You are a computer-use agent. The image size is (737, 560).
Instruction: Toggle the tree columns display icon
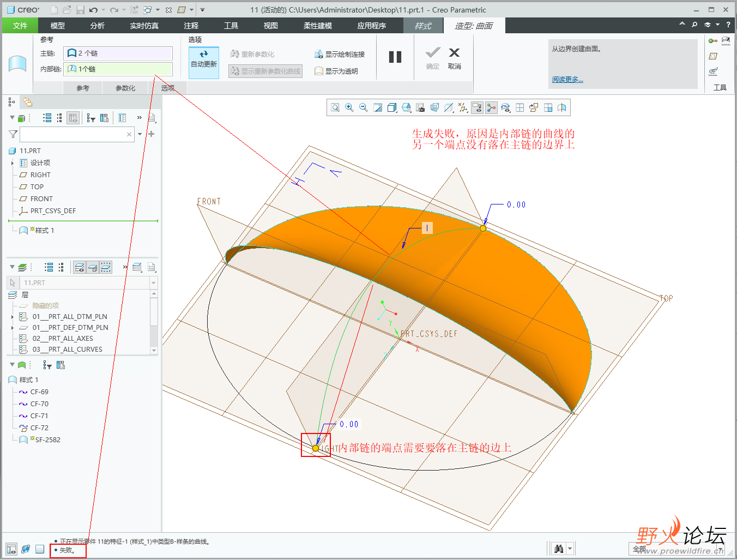click(x=73, y=118)
